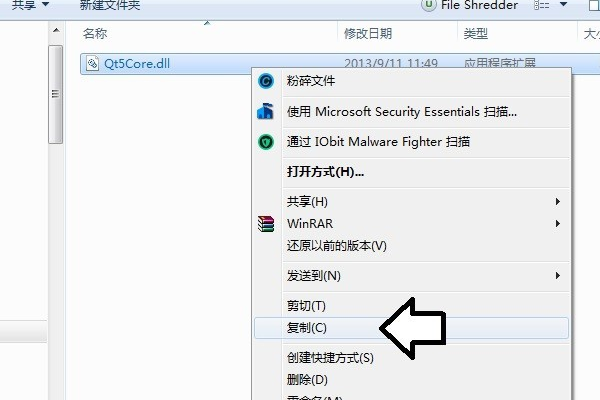
Task: Click the blue shred file menu icon
Action: tap(266, 81)
